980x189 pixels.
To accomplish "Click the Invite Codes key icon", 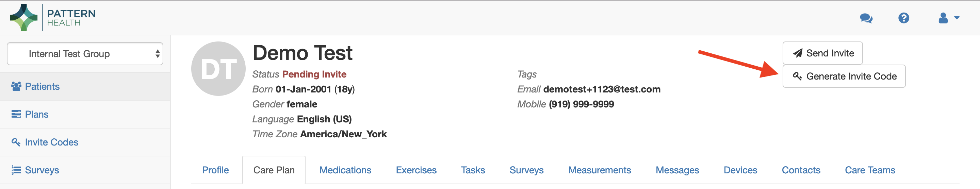I will 16,142.
